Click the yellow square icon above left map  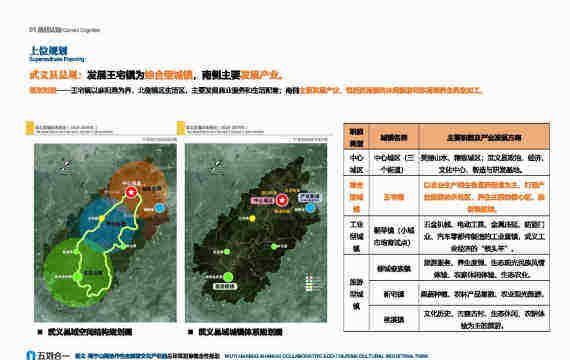tap(29, 128)
